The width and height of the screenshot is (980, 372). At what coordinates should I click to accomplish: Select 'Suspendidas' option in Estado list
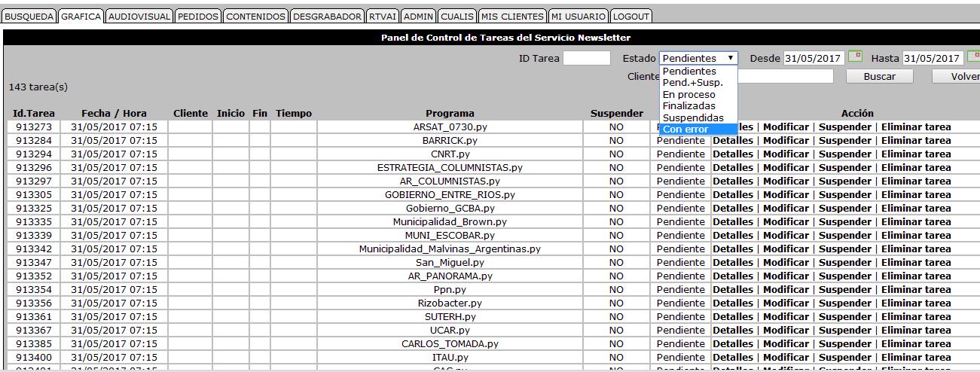tap(692, 118)
